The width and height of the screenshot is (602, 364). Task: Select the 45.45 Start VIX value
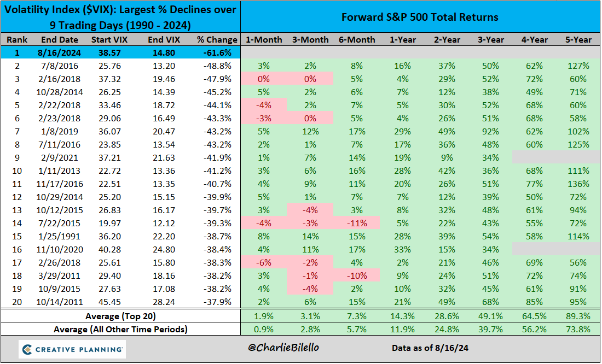click(111, 302)
